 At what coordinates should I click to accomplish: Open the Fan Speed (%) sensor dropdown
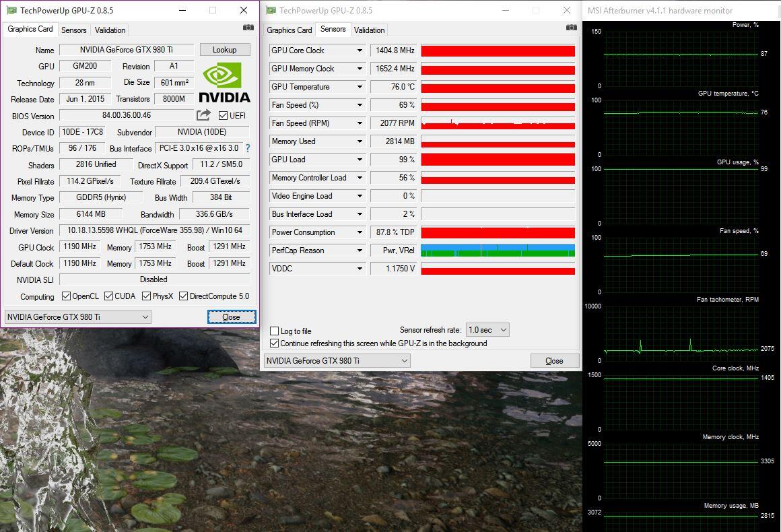pos(360,105)
